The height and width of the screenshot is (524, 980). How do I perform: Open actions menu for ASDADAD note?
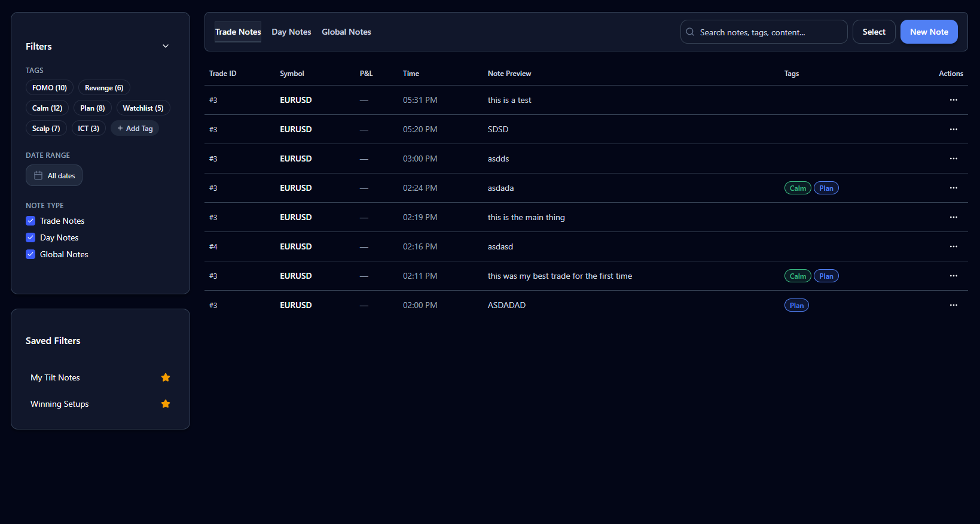click(x=953, y=305)
